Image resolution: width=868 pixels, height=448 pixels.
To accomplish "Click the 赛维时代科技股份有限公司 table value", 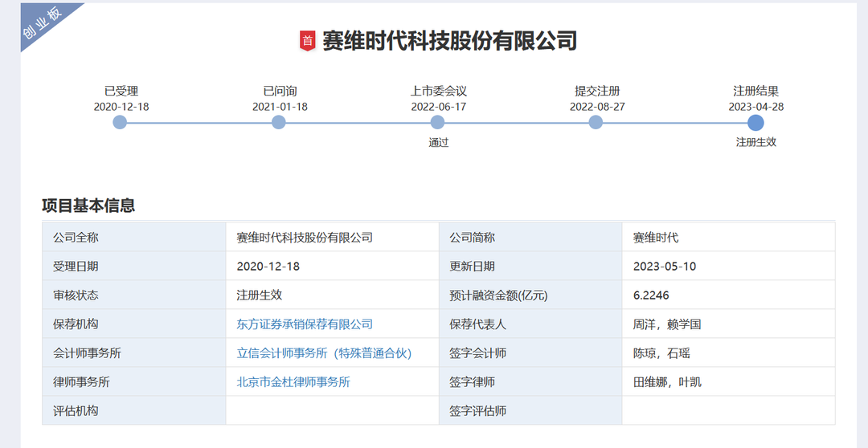I will pos(305,238).
